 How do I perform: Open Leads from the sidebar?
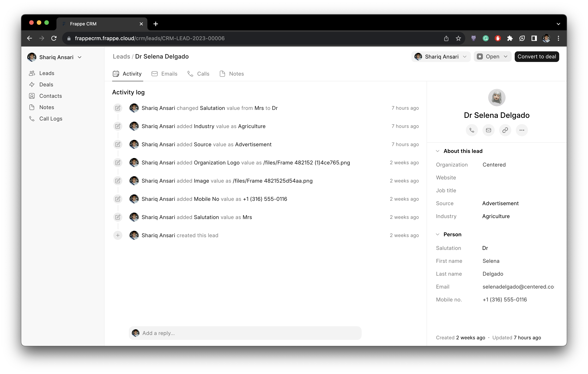click(x=47, y=73)
